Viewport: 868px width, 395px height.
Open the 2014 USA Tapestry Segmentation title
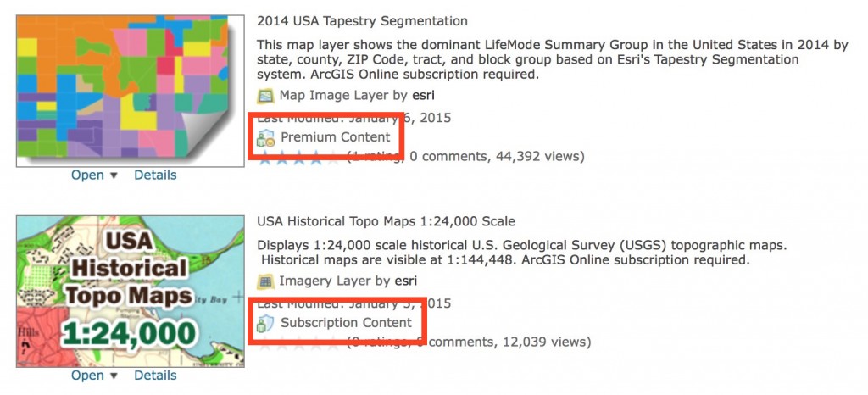(362, 20)
